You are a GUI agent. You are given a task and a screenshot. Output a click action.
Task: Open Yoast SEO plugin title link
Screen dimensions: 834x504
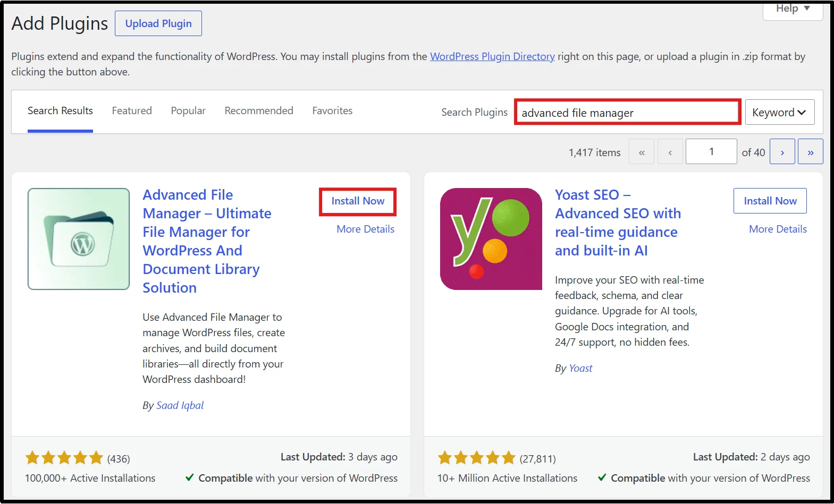[x=618, y=223]
